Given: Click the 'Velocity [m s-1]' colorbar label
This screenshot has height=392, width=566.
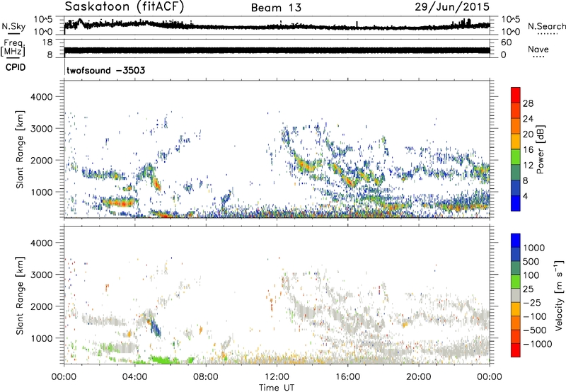Looking at the screenshot, I should click(559, 295).
